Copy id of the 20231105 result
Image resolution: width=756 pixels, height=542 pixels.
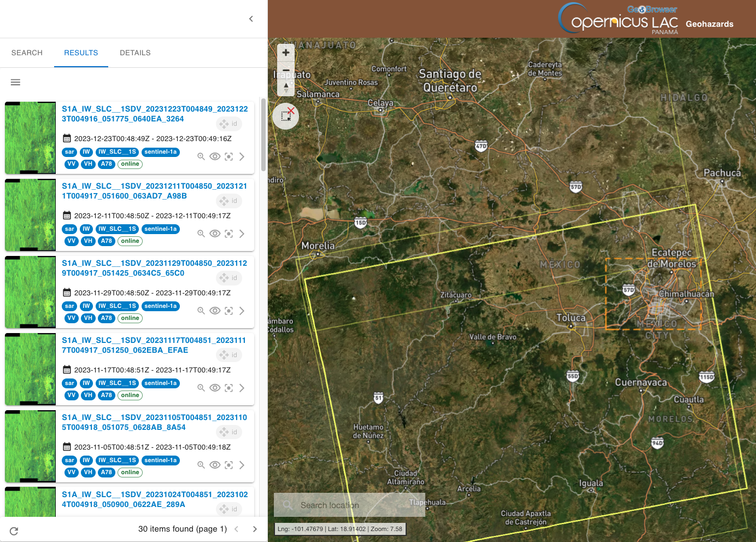228,433
